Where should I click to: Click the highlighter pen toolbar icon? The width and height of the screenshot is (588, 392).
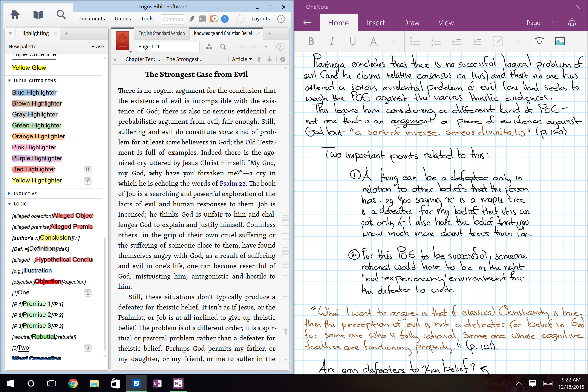pos(192,19)
